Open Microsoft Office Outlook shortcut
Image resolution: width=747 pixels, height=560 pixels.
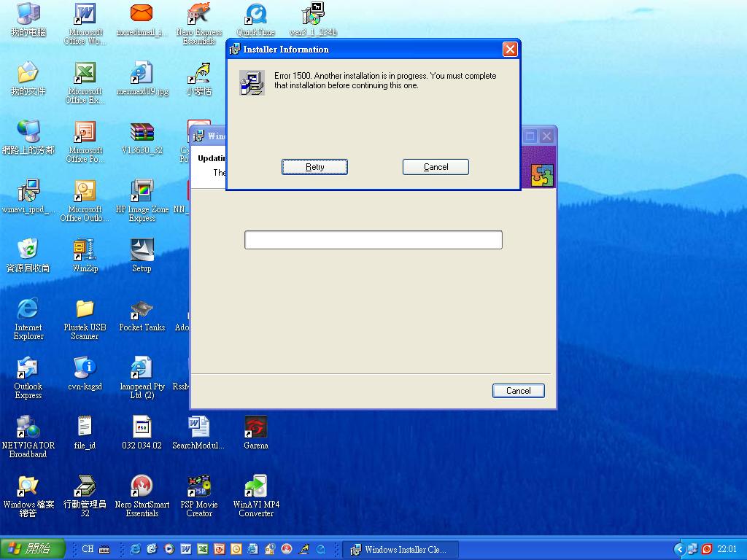(85, 201)
